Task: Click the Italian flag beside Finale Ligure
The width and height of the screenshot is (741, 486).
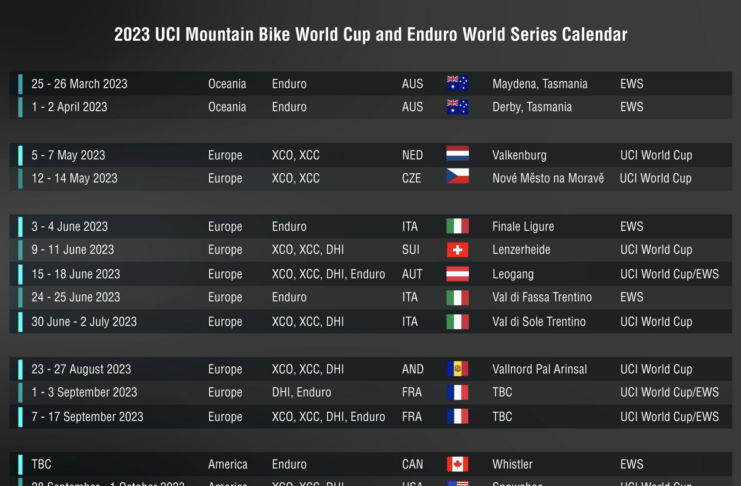Action: click(x=457, y=227)
